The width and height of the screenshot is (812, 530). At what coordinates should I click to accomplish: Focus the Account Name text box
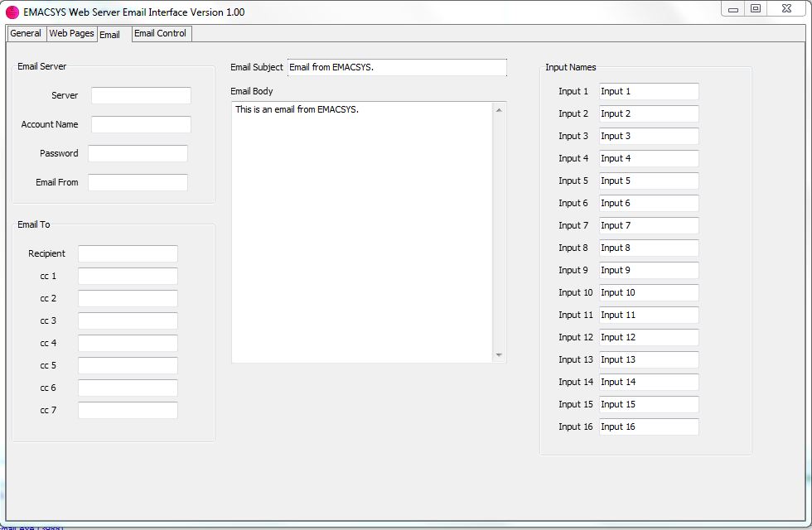pos(141,124)
